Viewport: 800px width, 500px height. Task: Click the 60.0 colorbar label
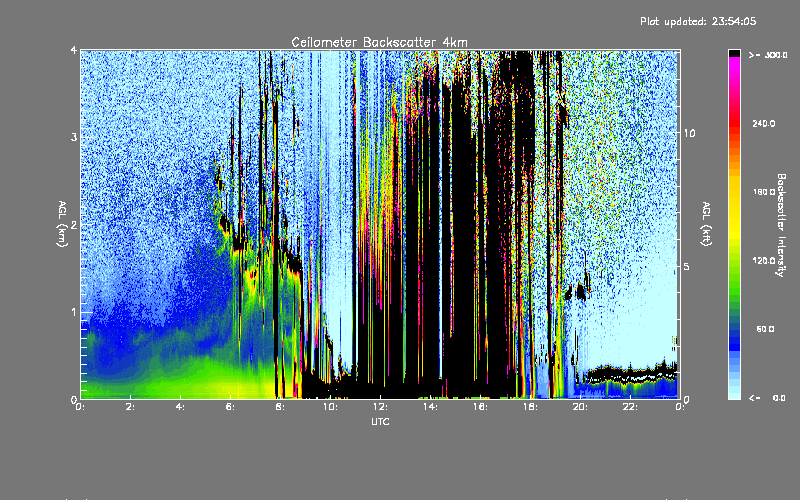765,329
